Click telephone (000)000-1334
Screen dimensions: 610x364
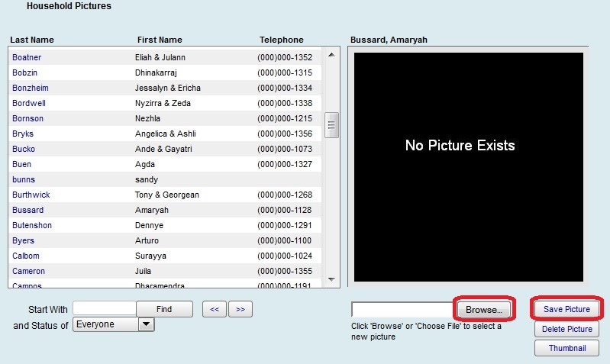(x=285, y=88)
